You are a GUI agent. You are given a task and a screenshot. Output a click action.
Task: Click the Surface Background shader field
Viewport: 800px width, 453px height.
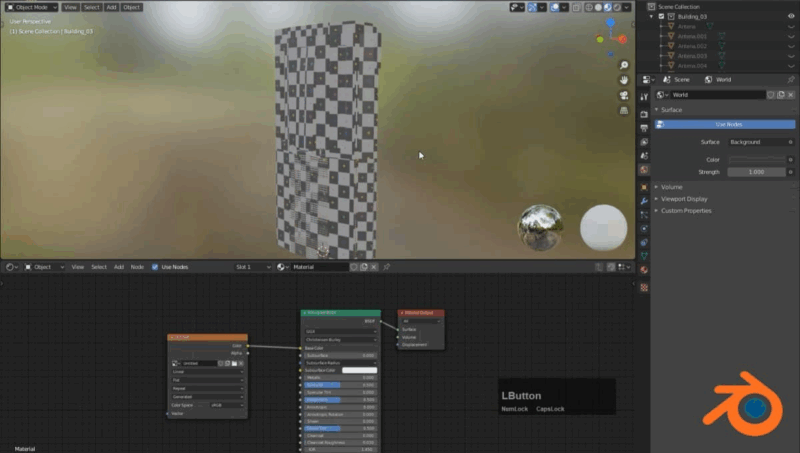click(756, 142)
